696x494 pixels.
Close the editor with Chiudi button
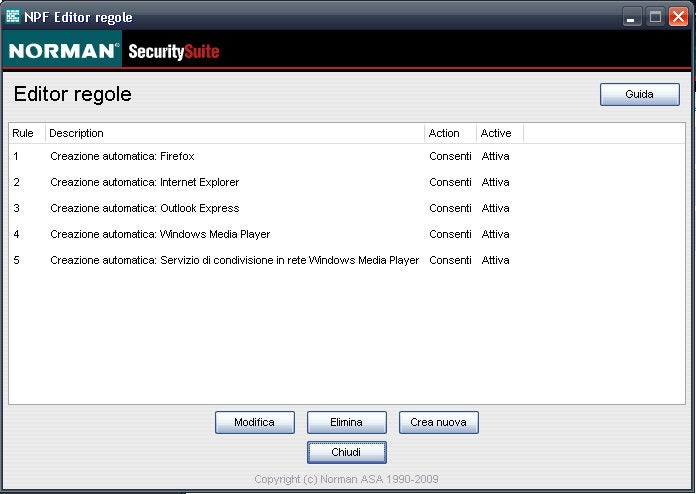(346, 452)
